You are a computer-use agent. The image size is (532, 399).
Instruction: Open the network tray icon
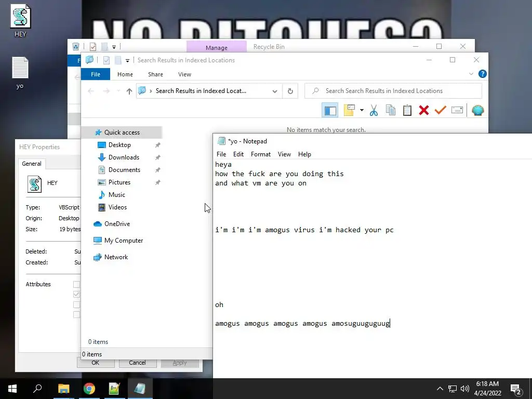click(453, 389)
